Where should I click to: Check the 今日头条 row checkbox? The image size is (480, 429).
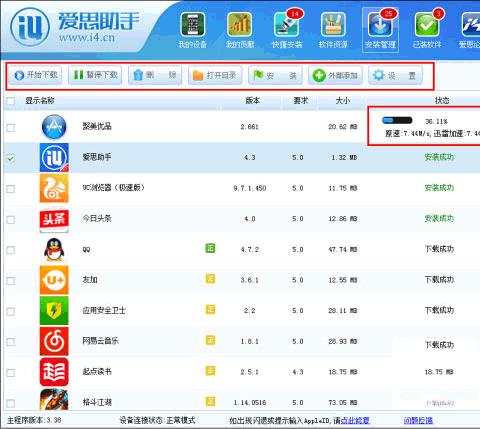pos(11,220)
